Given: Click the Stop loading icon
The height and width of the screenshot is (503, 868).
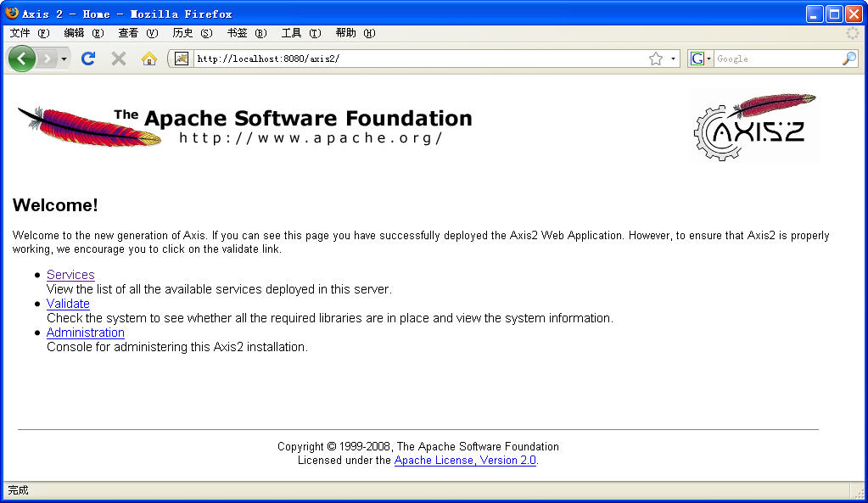Looking at the screenshot, I should click(x=117, y=58).
